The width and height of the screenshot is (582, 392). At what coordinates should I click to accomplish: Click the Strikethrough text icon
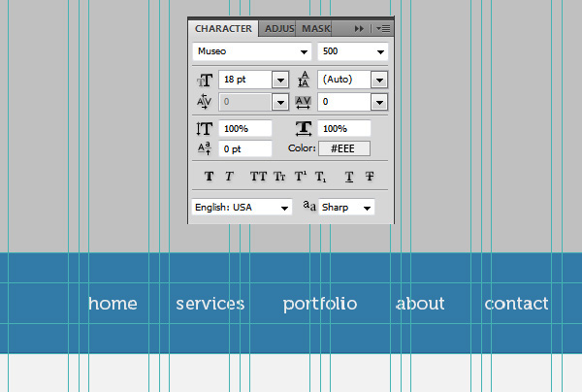370,177
